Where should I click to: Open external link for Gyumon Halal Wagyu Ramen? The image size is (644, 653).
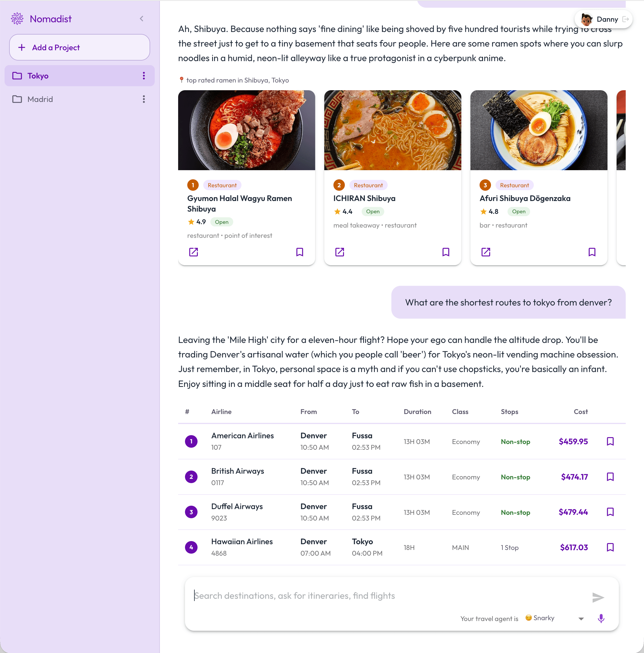coord(193,252)
